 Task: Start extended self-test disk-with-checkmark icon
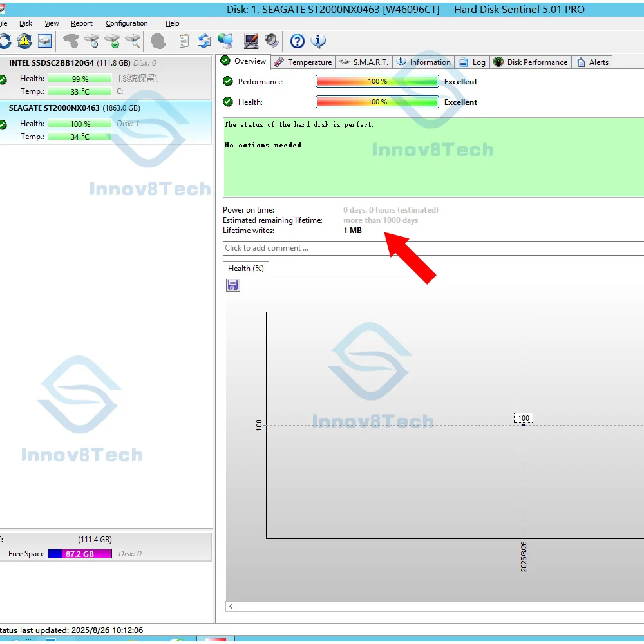tap(112, 41)
